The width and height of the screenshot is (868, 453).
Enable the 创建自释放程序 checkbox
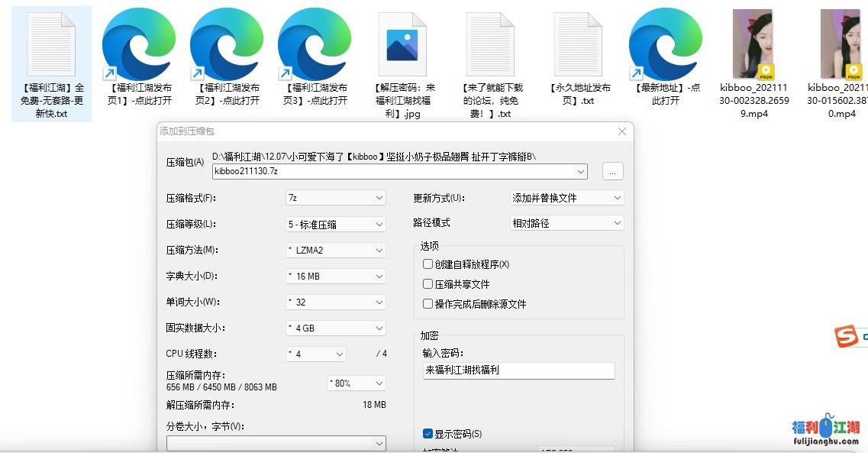click(428, 264)
